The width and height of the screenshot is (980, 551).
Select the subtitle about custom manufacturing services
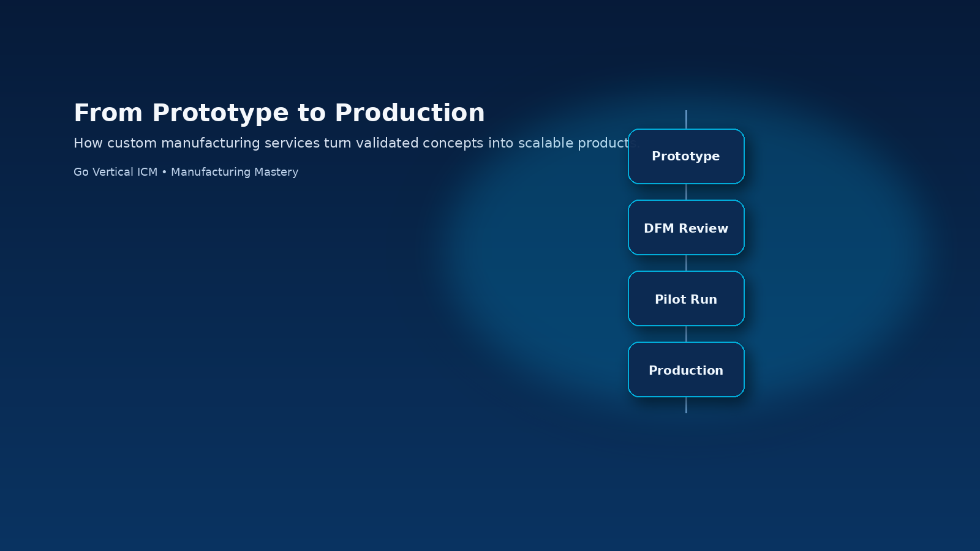tap(350, 143)
